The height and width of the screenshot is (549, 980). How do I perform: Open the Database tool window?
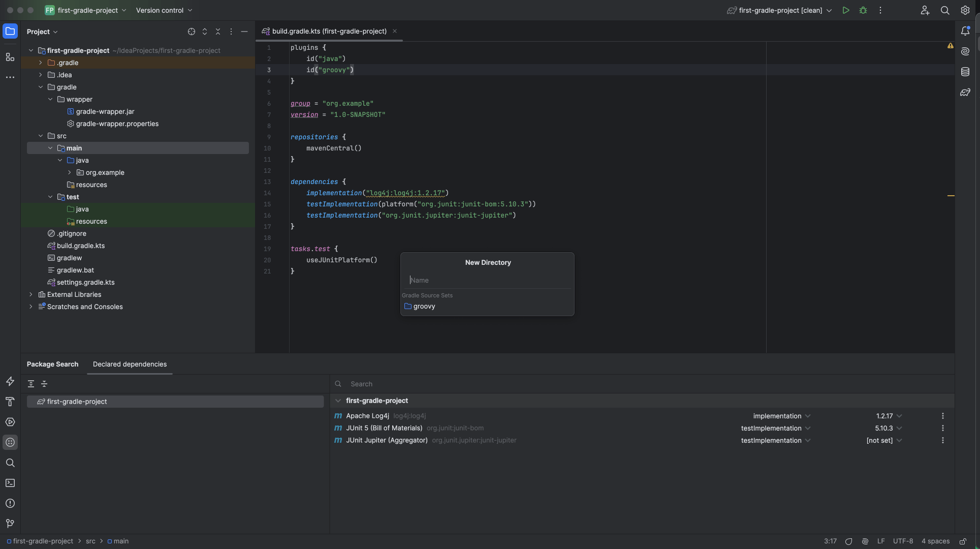pyautogui.click(x=965, y=72)
